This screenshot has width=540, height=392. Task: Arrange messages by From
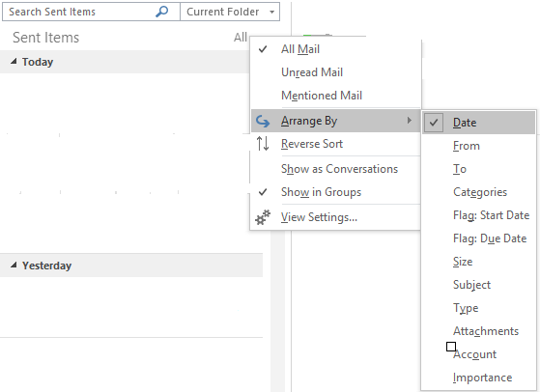(x=479, y=146)
